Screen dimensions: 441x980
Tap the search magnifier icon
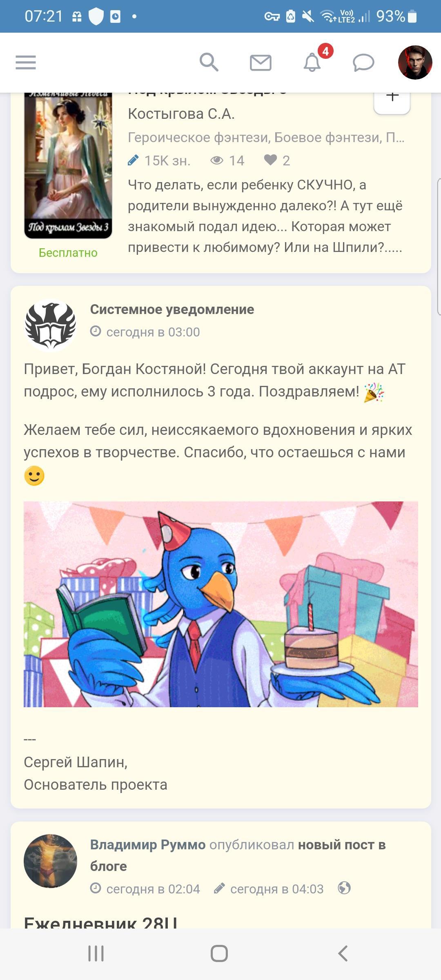click(x=209, y=62)
